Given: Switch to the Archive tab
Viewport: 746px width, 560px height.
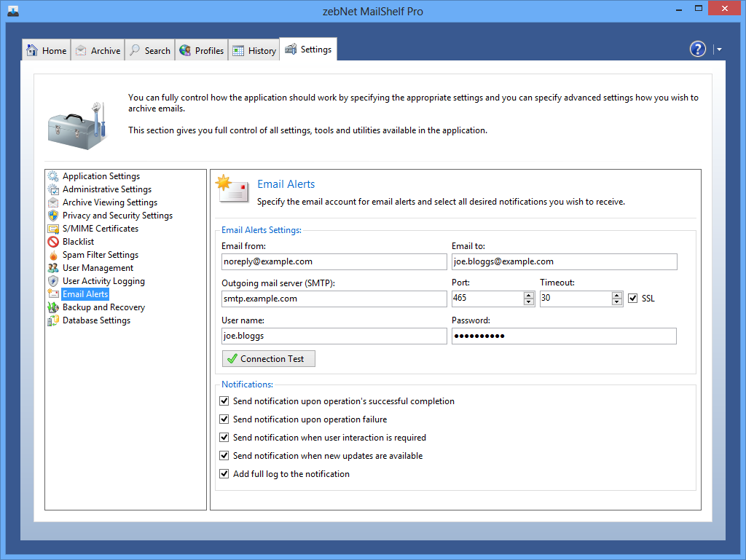Looking at the screenshot, I should coord(98,50).
